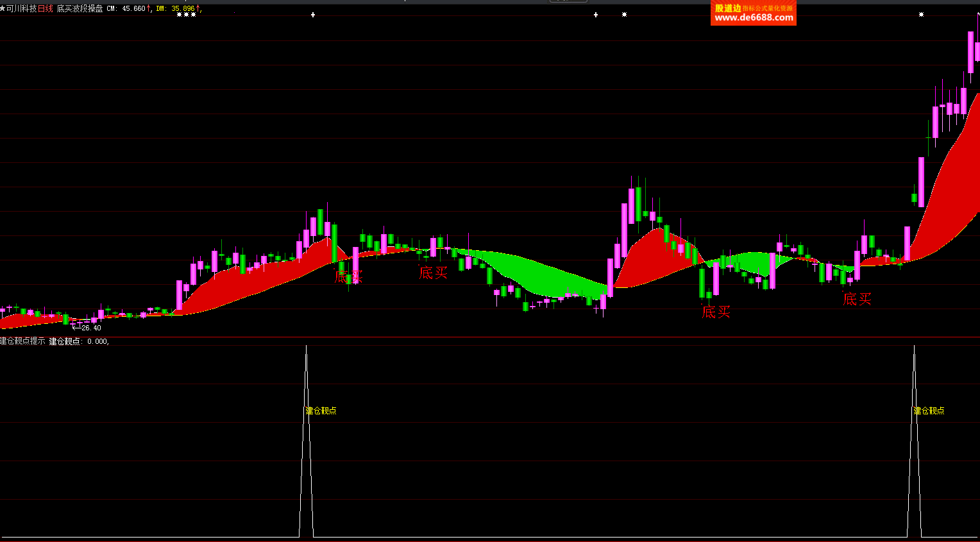Click the lowest 底买 signal after the peak
980x542 pixels.
pos(716,312)
